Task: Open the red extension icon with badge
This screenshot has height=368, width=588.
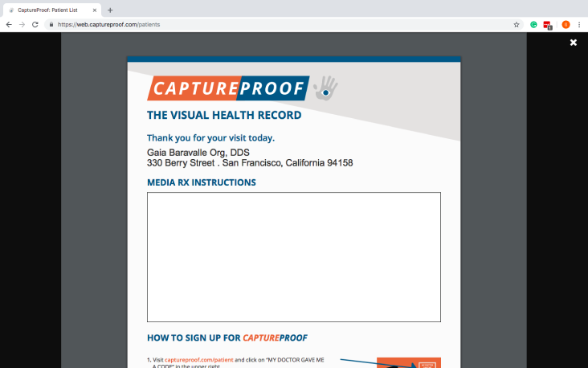Action: tap(548, 25)
